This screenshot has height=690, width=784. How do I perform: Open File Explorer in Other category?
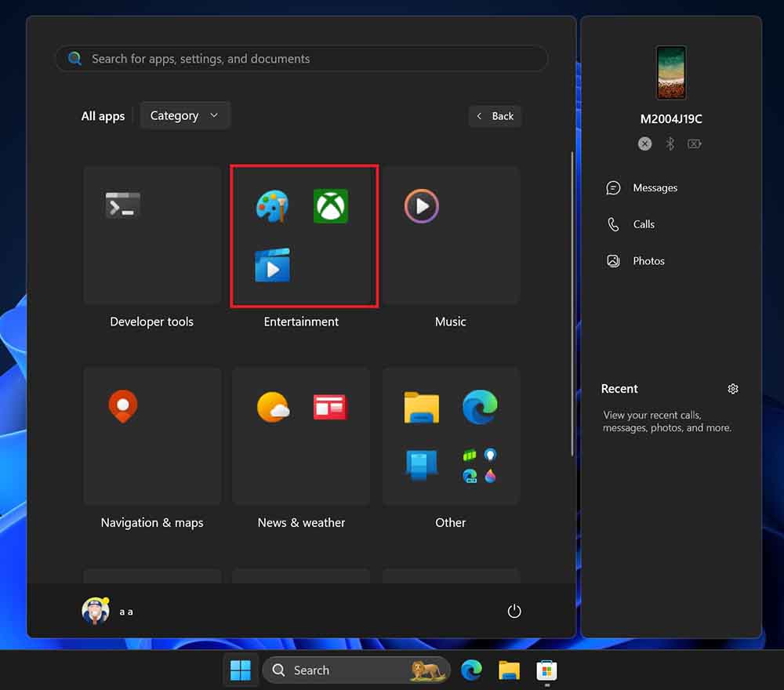click(x=422, y=407)
